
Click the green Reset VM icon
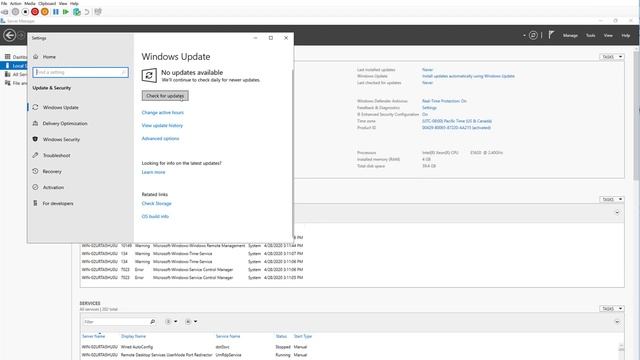(66, 12)
